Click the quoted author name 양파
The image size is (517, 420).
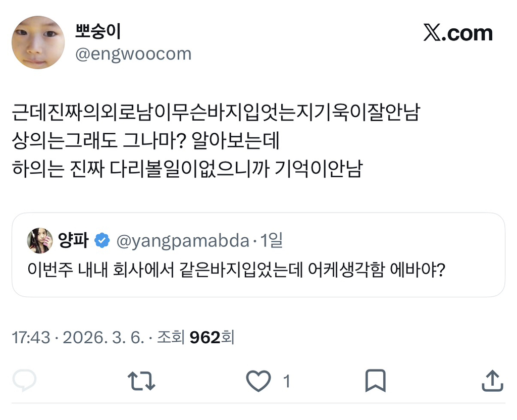[75, 241]
